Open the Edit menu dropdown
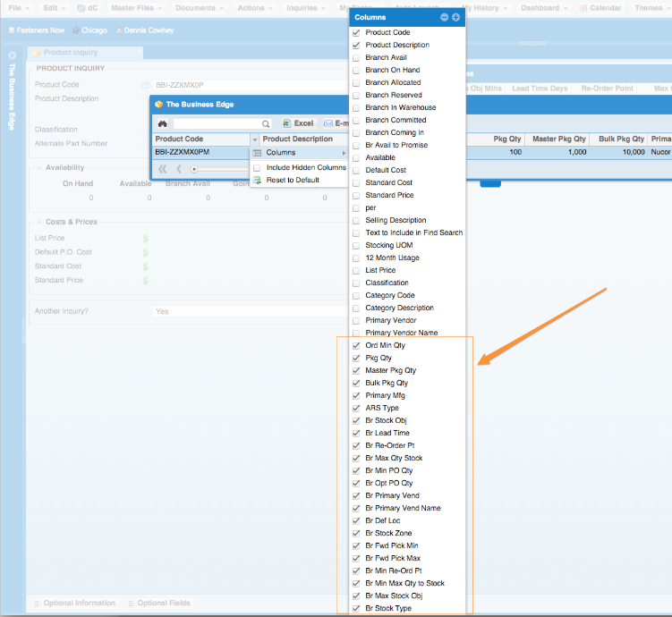Image resolution: width=672 pixels, height=617 pixels. point(55,8)
